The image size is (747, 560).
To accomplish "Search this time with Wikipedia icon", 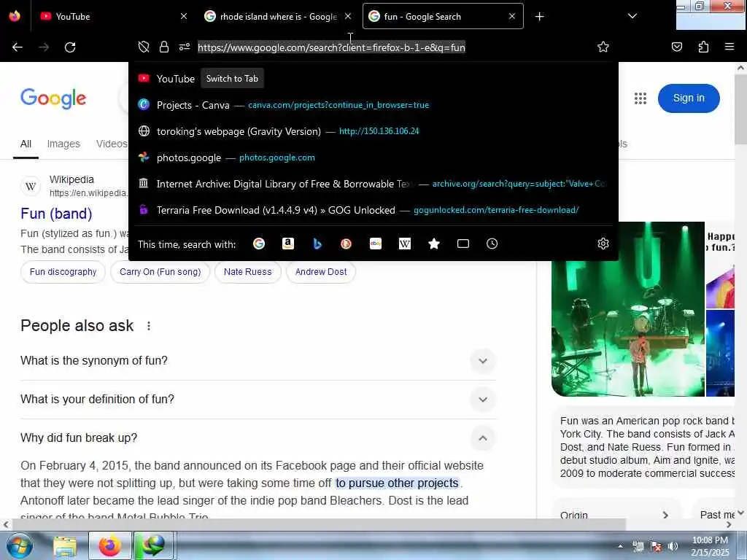I will click(x=404, y=244).
